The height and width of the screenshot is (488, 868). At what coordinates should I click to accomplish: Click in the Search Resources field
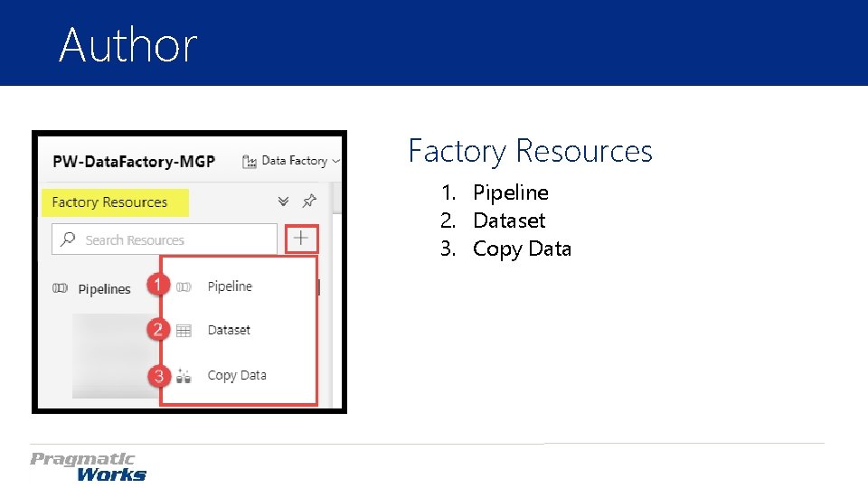[x=165, y=239]
